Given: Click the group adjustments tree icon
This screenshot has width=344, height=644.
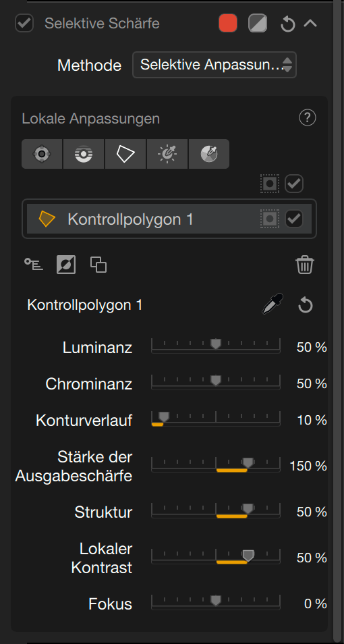Looking at the screenshot, I should pyautogui.click(x=34, y=264).
